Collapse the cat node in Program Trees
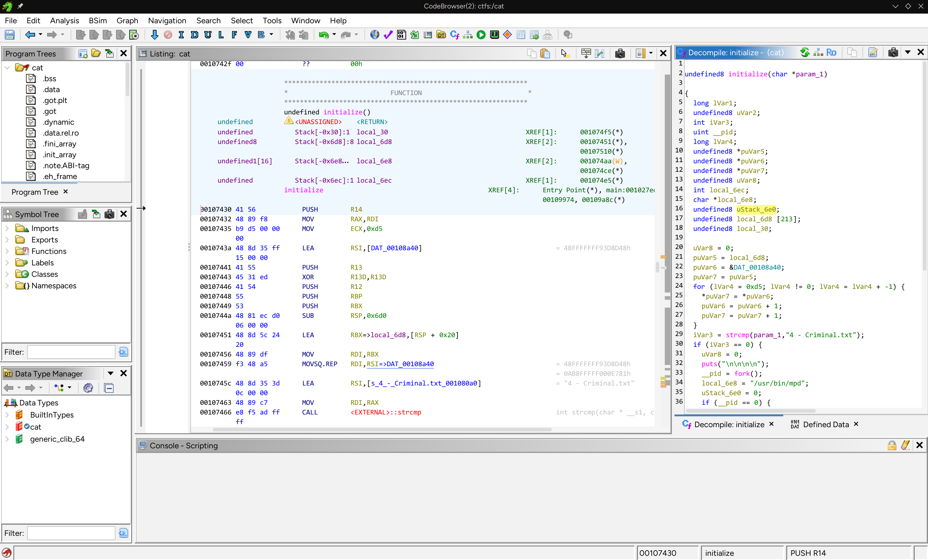 [x=7, y=68]
